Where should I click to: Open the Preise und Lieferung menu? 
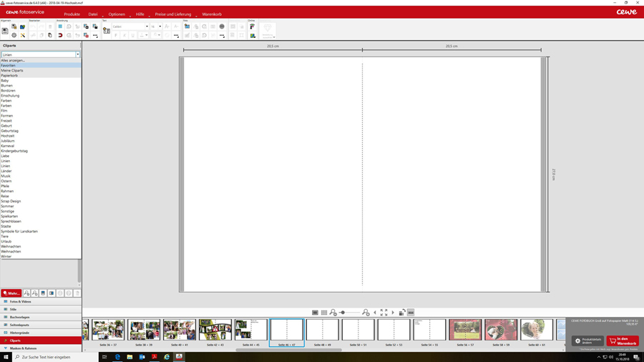(173, 14)
